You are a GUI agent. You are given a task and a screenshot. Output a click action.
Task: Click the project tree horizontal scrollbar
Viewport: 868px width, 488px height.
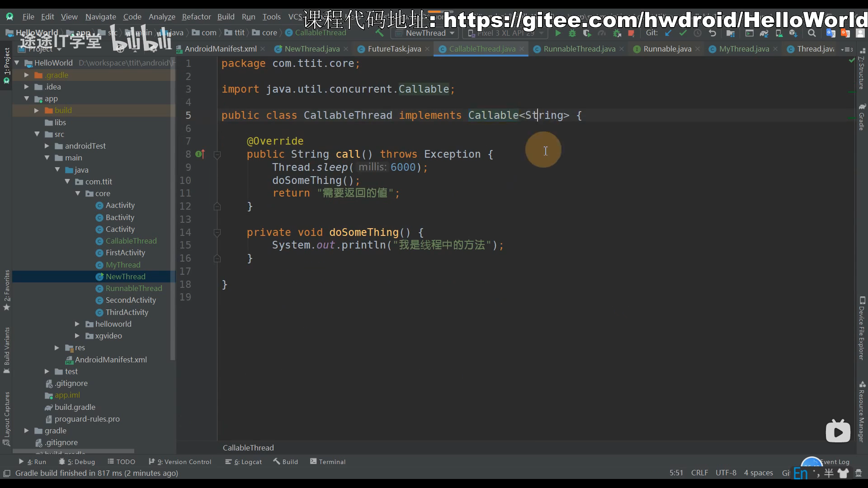click(73, 451)
